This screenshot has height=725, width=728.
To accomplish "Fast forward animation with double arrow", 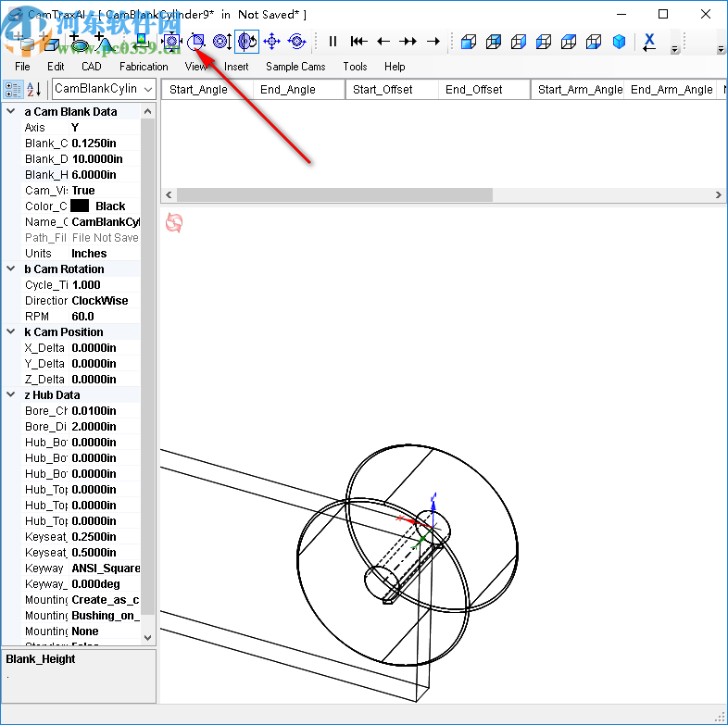I will point(408,42).
